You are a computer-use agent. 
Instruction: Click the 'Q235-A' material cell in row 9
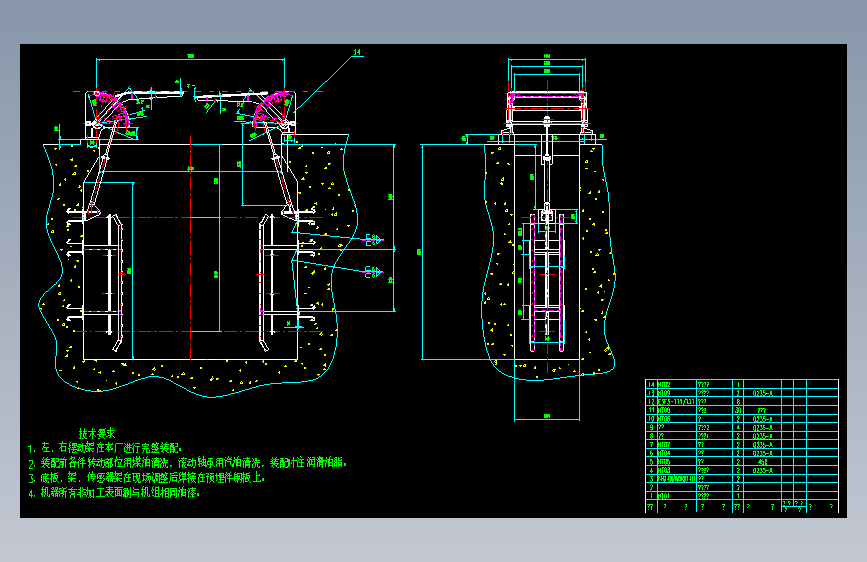[x=762, y=428]
